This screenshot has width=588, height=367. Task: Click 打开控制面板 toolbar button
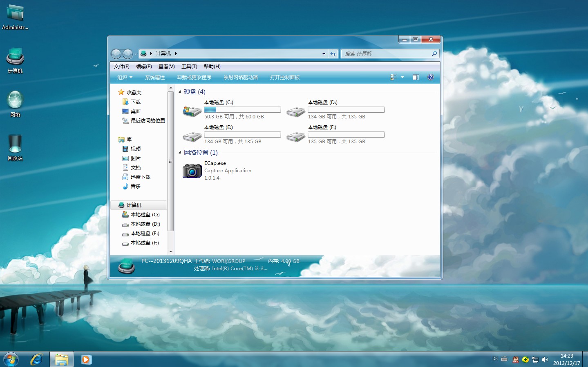click(285, 77)
